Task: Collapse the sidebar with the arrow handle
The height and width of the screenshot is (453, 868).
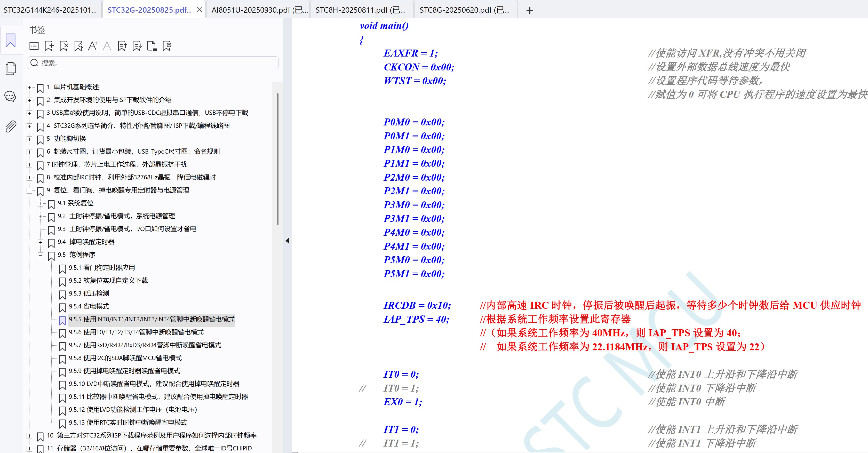Action: 288,241
